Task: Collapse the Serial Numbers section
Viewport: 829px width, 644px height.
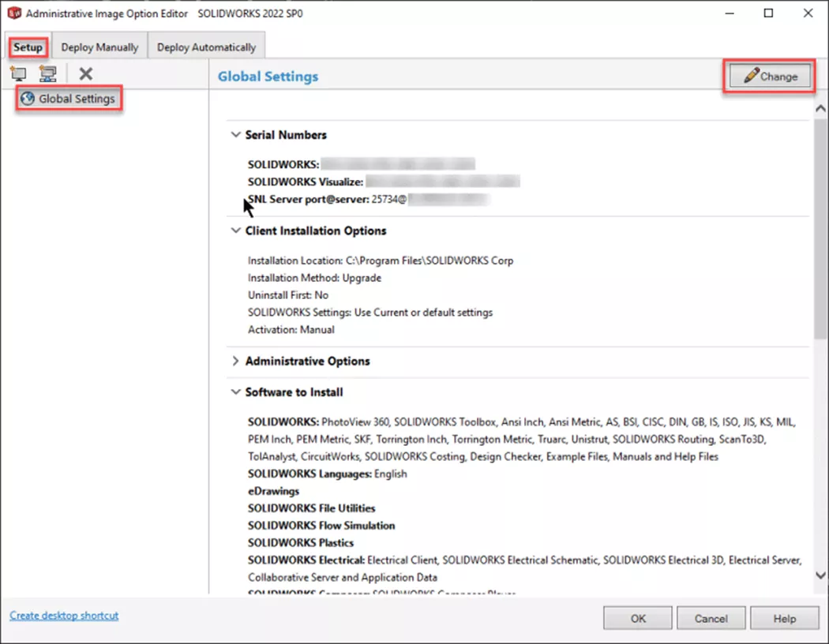Action: click(235, 135)
